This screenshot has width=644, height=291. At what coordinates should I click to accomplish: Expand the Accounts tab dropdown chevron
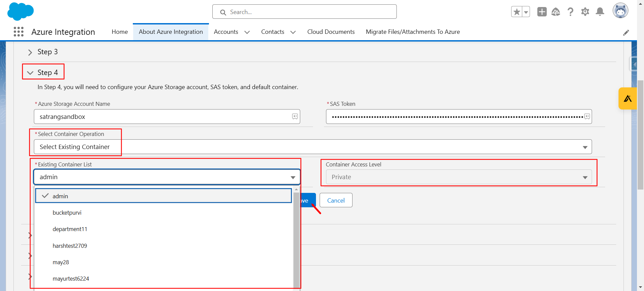click(x=247, y=32)
